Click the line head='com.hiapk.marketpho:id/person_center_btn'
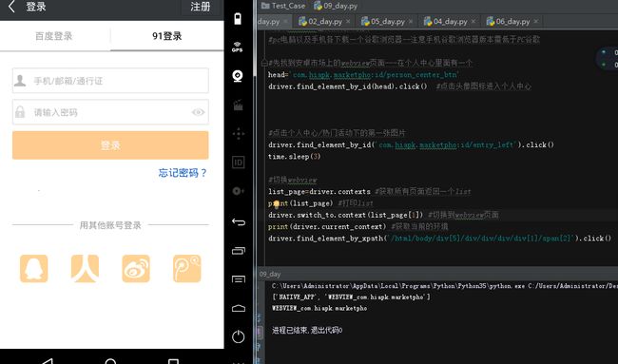The width and height of the screenshot is (618, 364). pyautogui.click(x=363, y=75)
